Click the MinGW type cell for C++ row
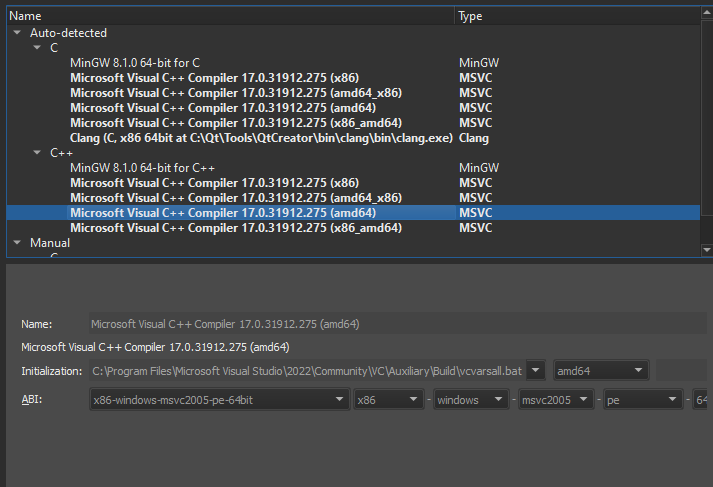 (x=479, y=168)
